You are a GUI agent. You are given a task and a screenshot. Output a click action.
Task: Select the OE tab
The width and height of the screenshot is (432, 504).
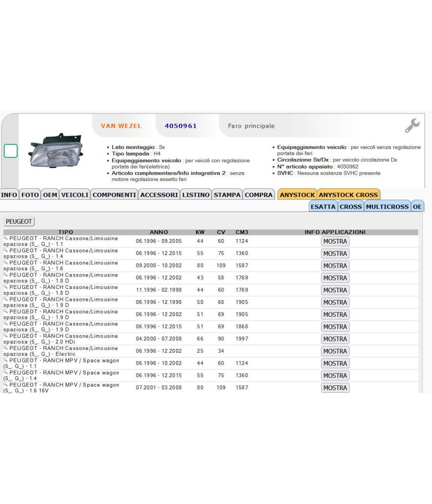point(417,207)
